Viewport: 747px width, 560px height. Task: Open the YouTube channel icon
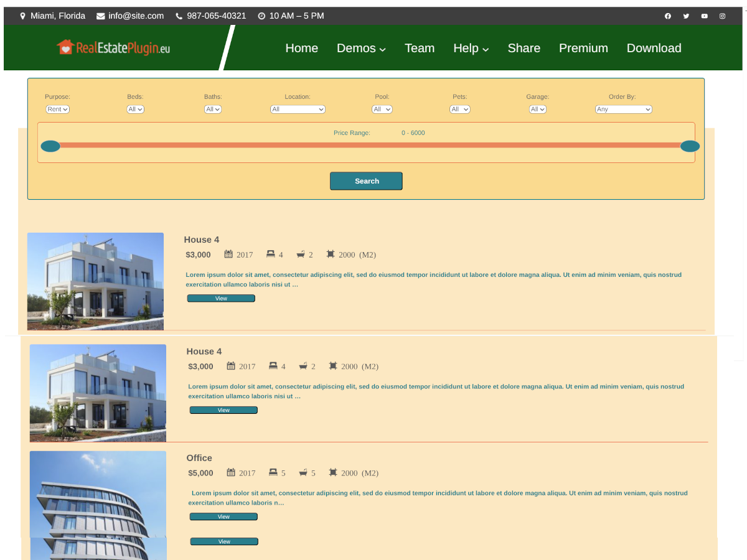[x=704, y=16]
